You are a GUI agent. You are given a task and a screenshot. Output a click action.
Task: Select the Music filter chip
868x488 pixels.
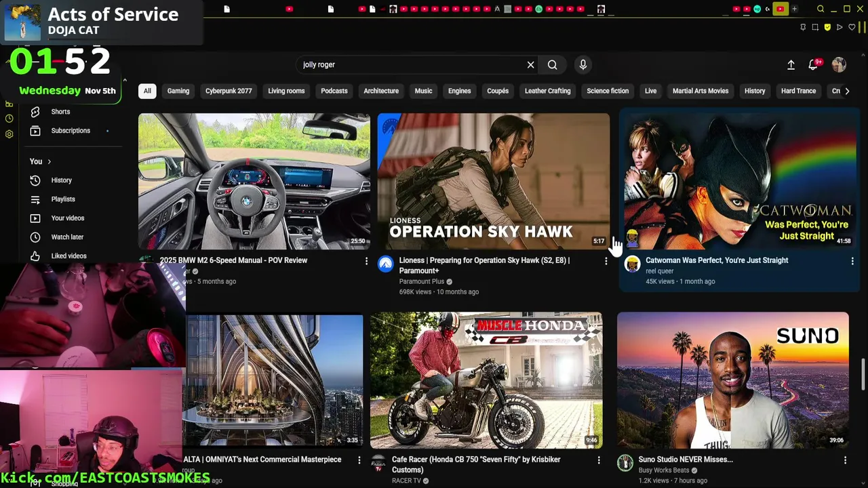pos(423,91)
